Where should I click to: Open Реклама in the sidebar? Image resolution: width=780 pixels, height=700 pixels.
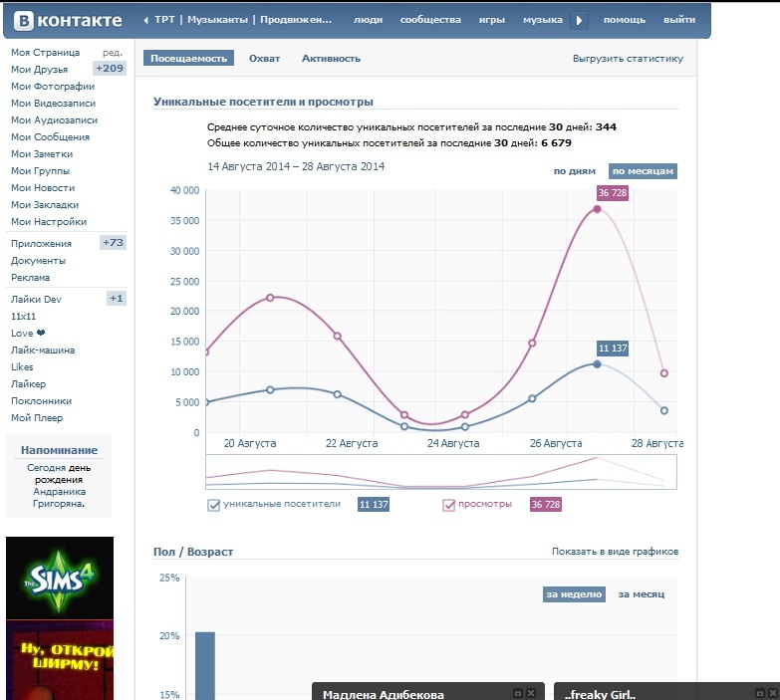click(30, 277)
